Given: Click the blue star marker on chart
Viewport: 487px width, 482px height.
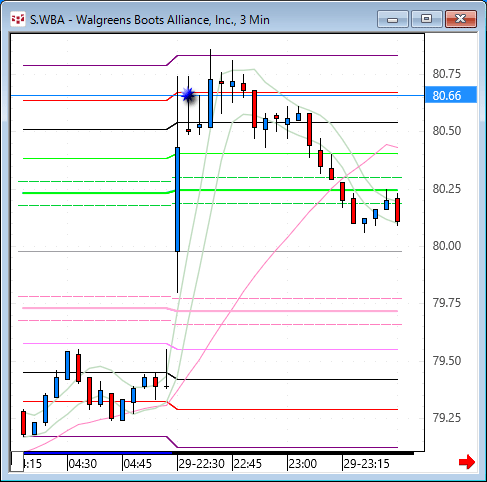Looking at the screenshot, I should point(188,95).
